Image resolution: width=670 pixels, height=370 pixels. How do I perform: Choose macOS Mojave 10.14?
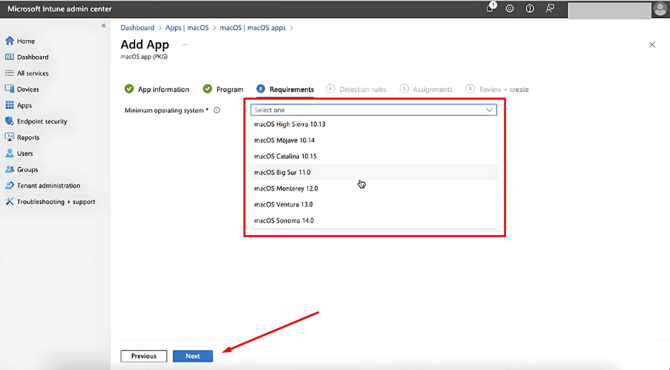pyautogui.click(x=373, y=140)
